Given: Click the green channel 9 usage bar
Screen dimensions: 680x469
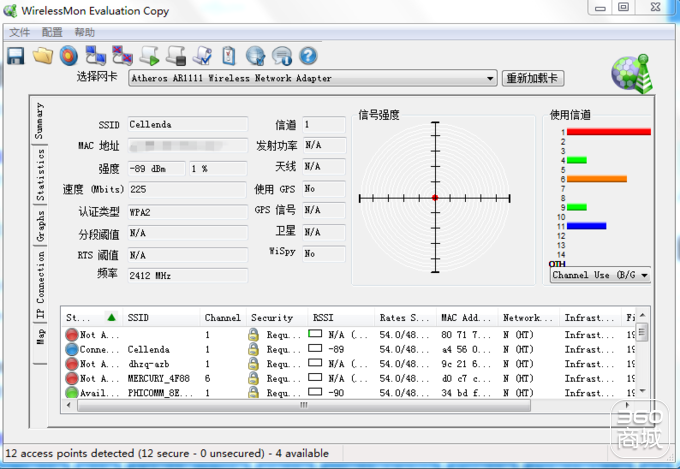Looking at the screenshot, I should 577,207.
